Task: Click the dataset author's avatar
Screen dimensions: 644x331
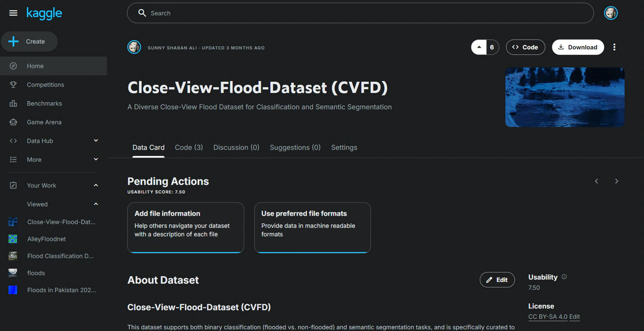Action: coord(134,47)
